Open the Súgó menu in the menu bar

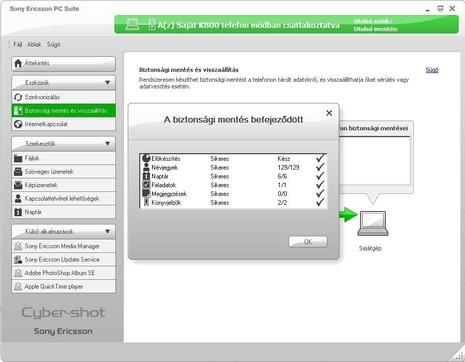click(x=53, y=44)
